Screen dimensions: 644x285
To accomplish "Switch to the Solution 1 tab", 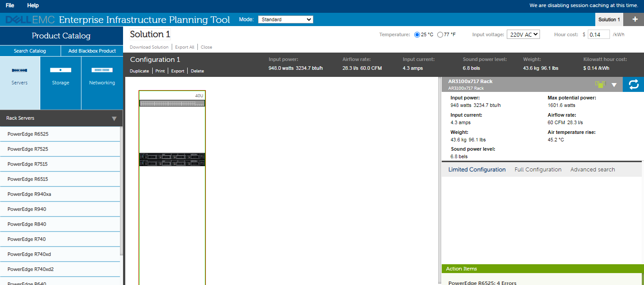I will click(x=609, y=19).
